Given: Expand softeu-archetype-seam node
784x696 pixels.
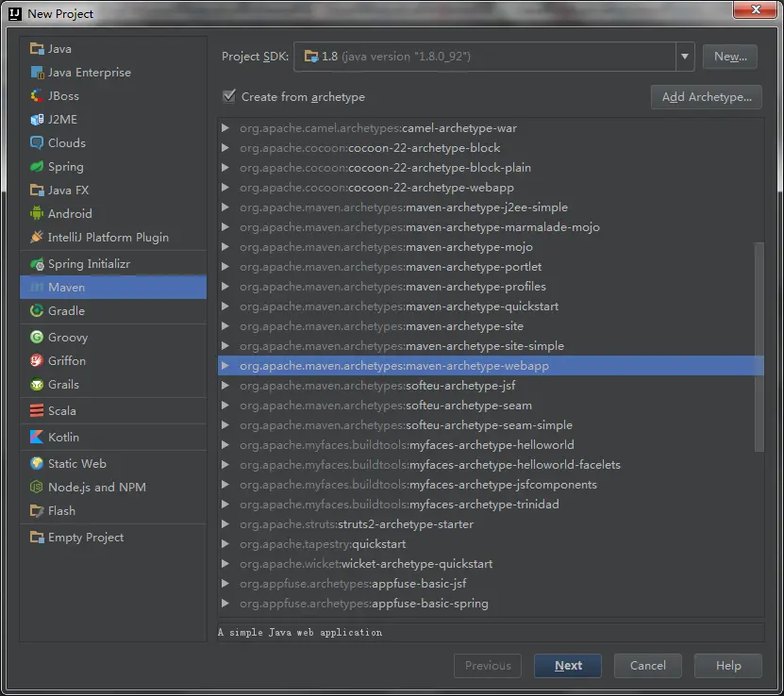Looking at the screenshot, I should pos(225,406).
